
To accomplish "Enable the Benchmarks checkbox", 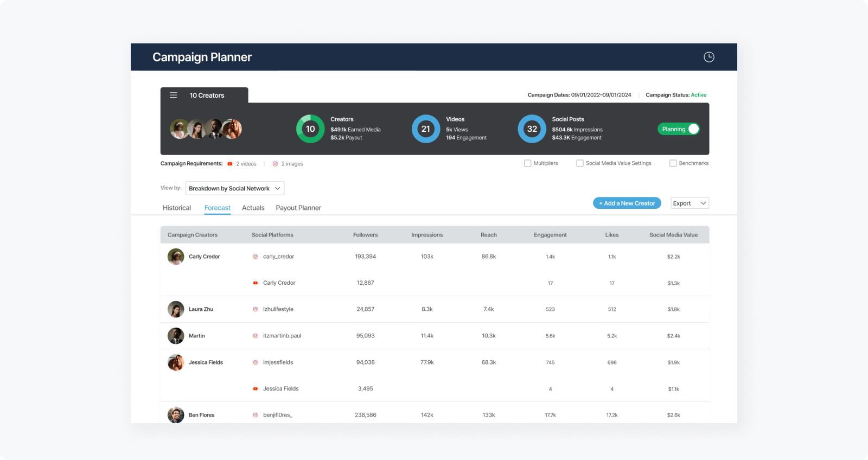I will click(x=673, y=163).
